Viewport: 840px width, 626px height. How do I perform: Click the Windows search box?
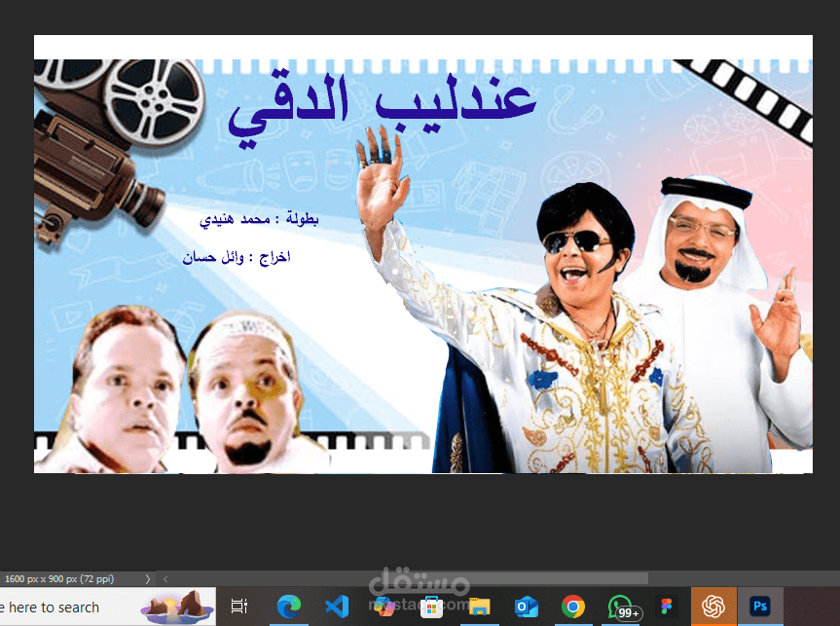point(107,608)
